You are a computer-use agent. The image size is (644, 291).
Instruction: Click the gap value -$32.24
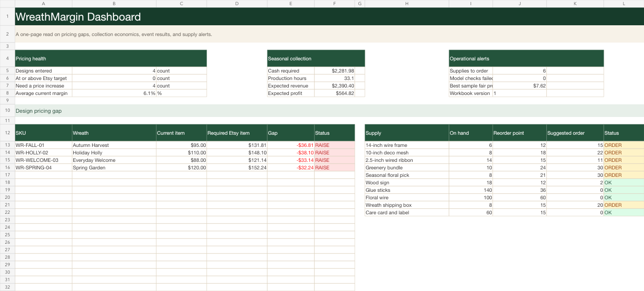291,167
